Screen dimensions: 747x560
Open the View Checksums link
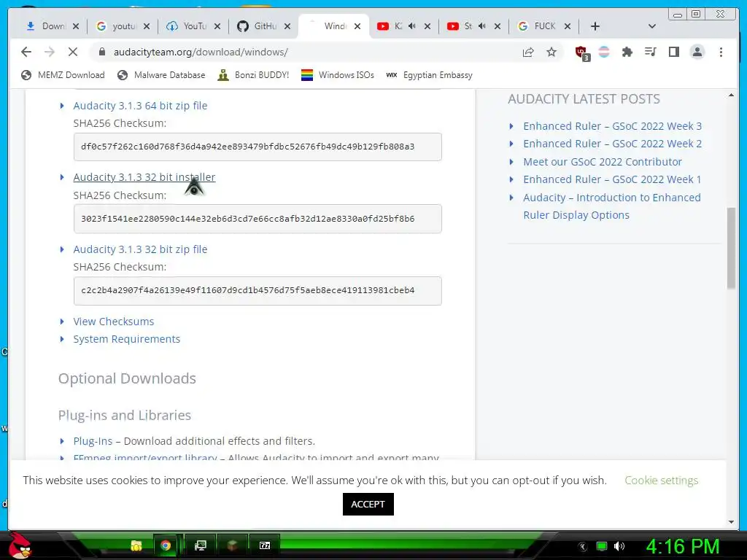coord(113,322)
